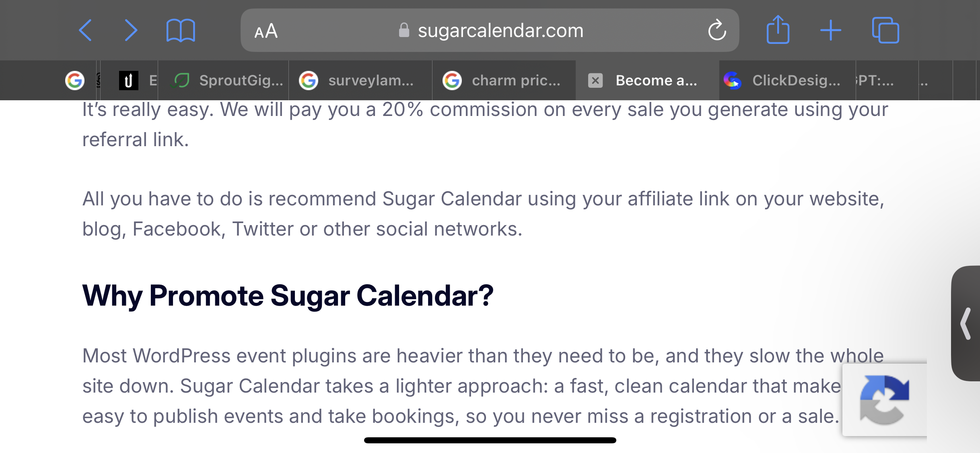Show the tab overview icon
The image size is (980, 453).
click(x=885, y=30)
